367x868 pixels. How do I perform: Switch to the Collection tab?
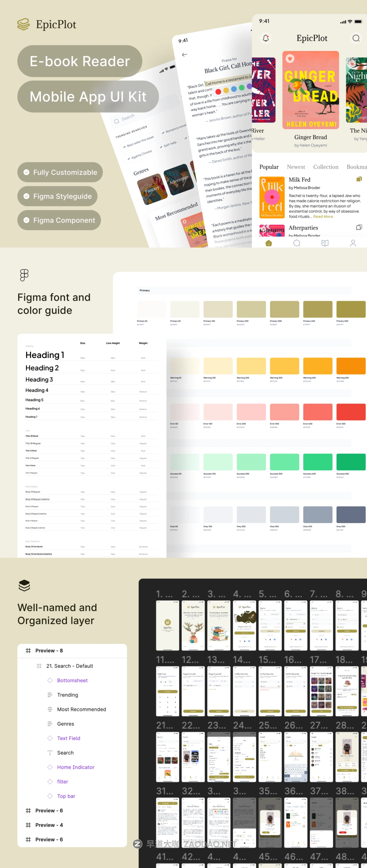point(325,167)
